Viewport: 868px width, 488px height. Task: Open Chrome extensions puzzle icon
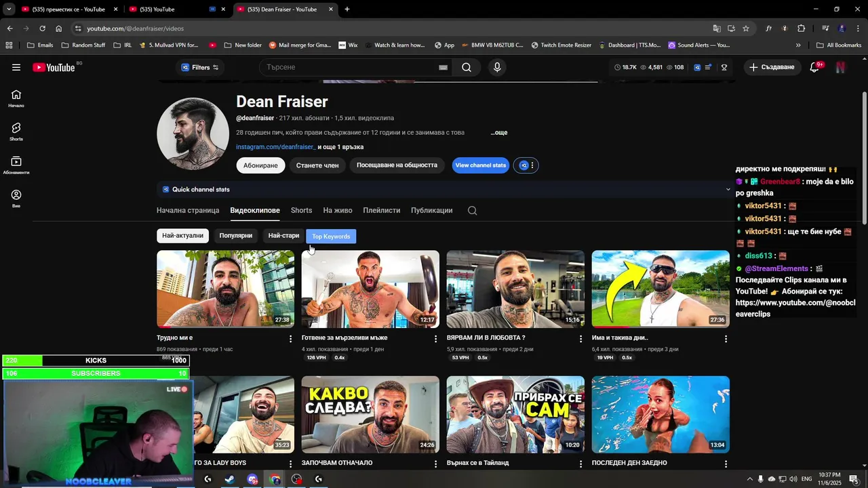pos(802,28)
